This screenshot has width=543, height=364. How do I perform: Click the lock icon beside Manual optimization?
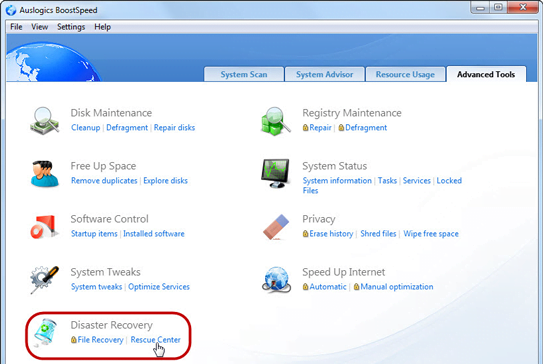click(356, 286)
